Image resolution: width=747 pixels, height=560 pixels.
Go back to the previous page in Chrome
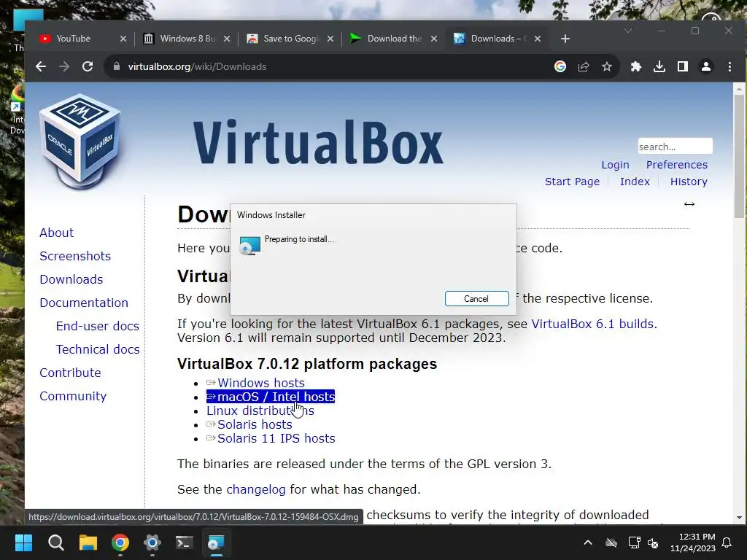41,66
